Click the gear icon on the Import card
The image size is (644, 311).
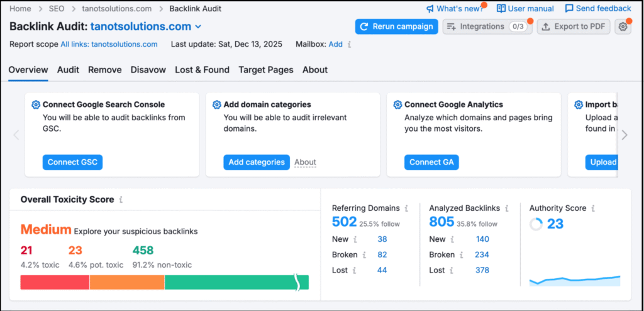(579, 105)
